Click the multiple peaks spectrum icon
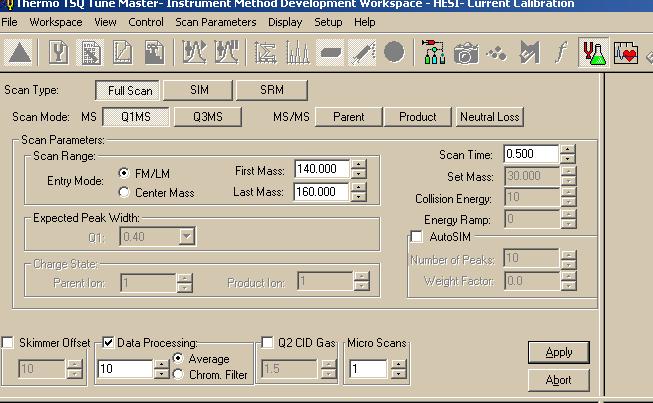Viewport: 653px width, 403px height. (297, 53)
